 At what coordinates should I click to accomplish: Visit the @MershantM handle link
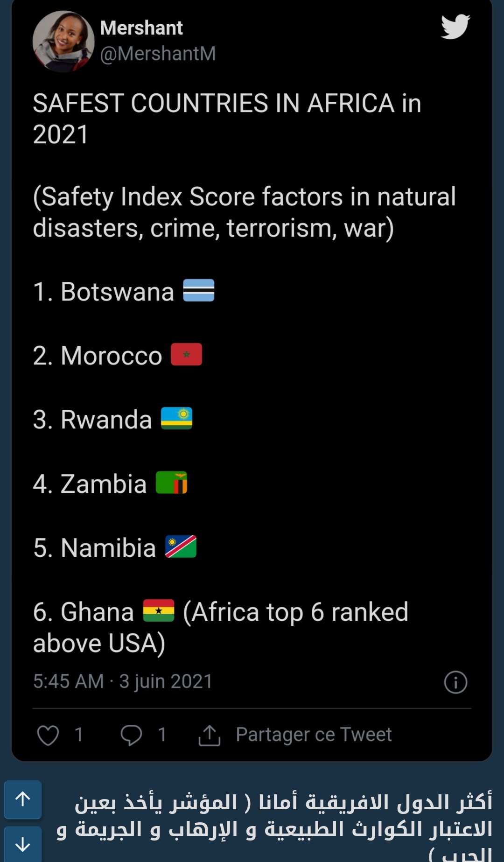pyautogui.click(x=158, y=54)
